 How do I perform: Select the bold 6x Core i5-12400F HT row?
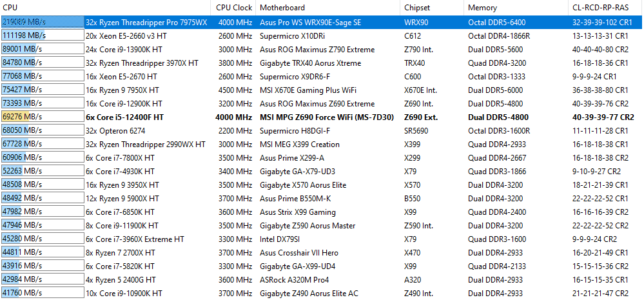[322, 117]
